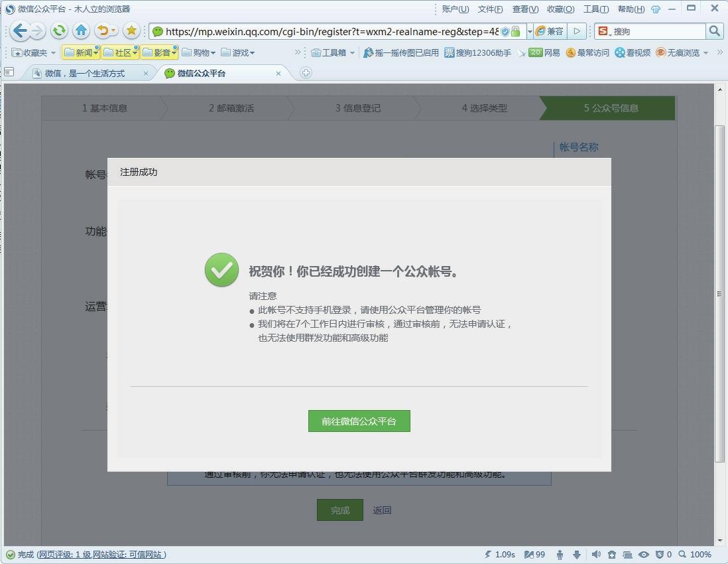Image resolution: width=728 pixels, height=564 pixels.
Task: Open the 账户(U) menu
Action: [455, 9]
